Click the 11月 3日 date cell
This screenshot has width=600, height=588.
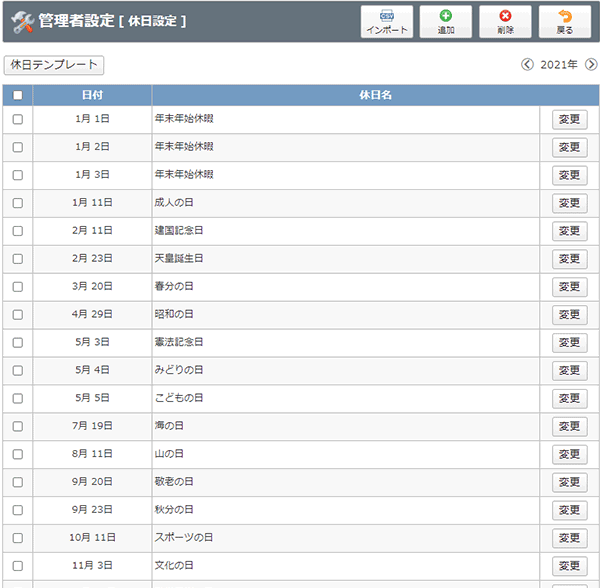click(x=92, y=566)
